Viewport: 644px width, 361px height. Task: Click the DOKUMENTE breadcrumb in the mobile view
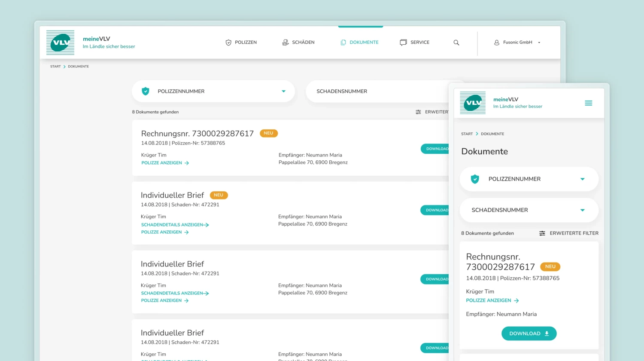click(492, 134)
